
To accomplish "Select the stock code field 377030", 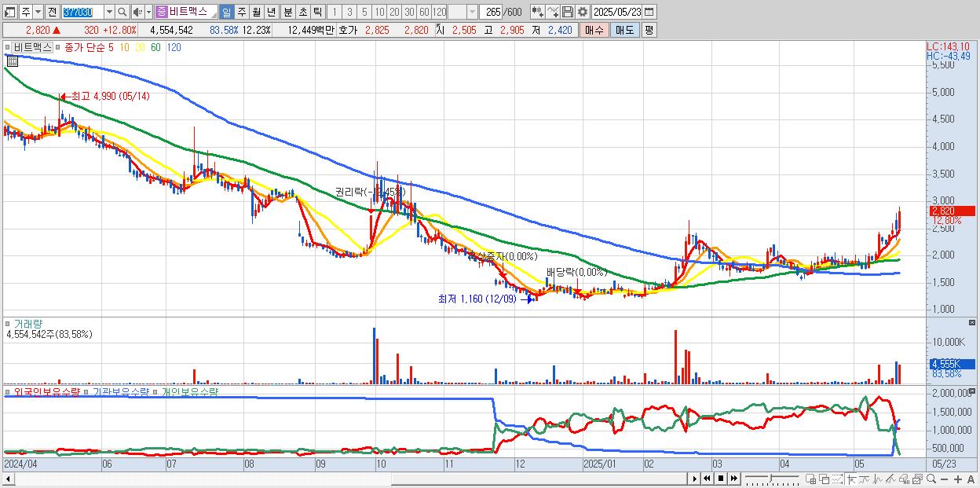I will [x=82, y=12].
